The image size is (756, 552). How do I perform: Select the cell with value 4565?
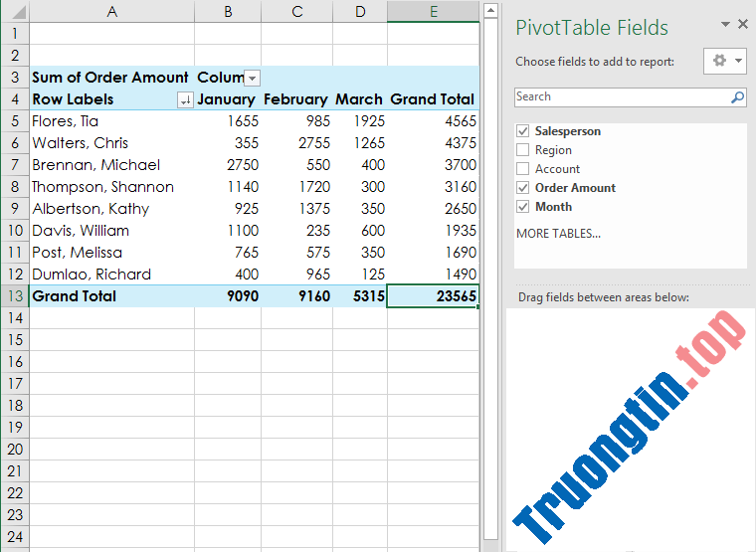(434, 121)
